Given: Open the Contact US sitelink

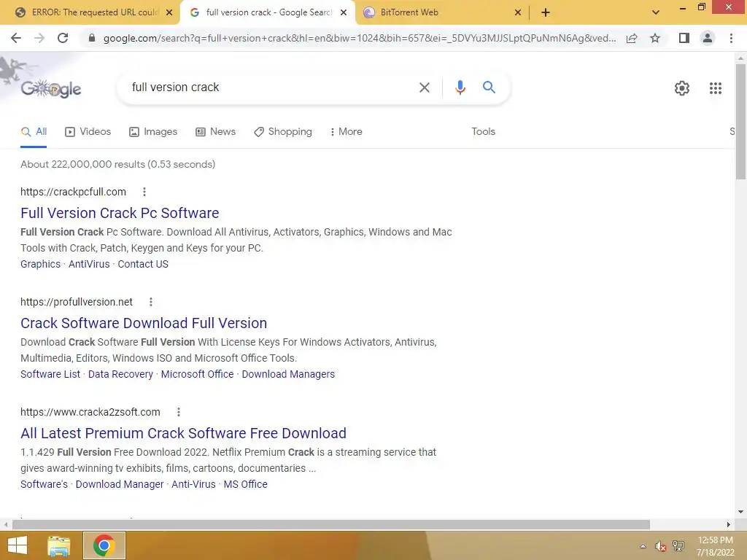Looking at the screenshot, I should (143, 264).
